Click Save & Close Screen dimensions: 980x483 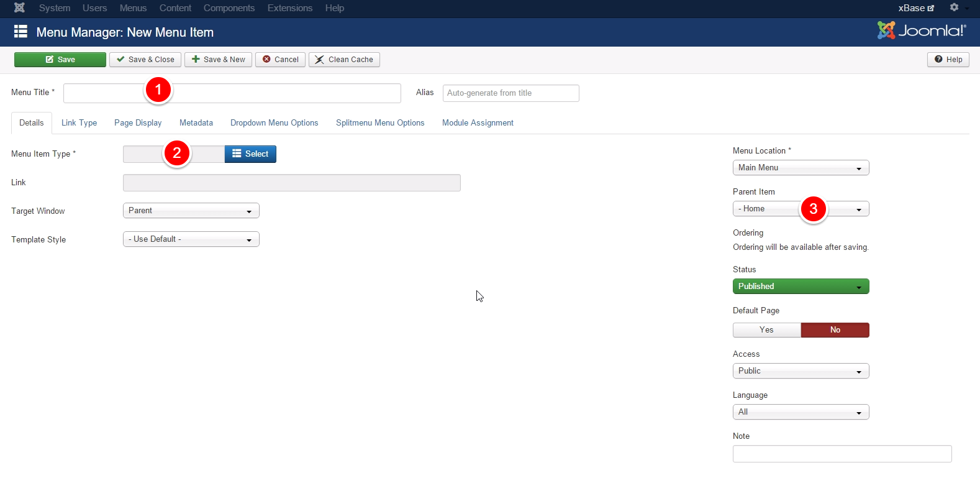(145, 60)
